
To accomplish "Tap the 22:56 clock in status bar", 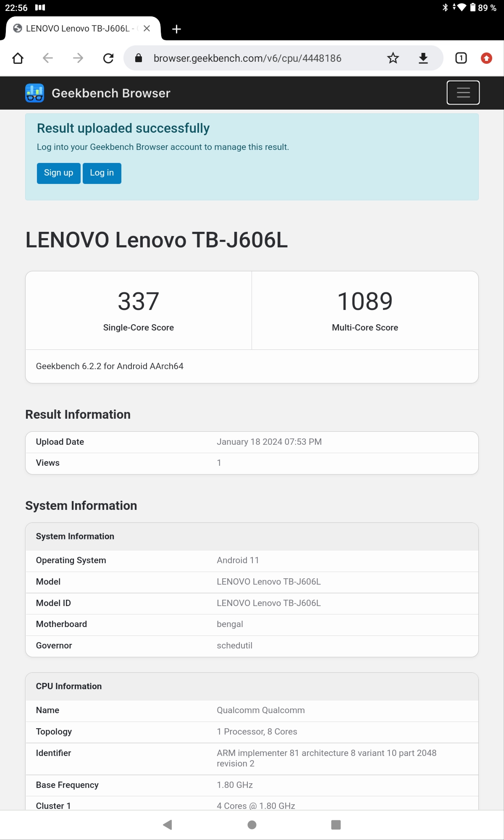I will click(16, 8).
